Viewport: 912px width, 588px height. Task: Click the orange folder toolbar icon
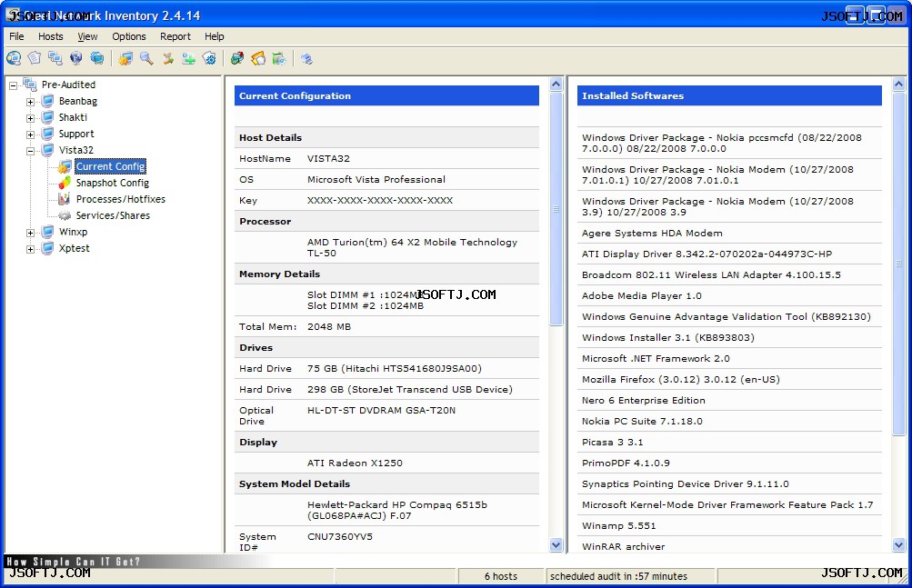point(258,58)
